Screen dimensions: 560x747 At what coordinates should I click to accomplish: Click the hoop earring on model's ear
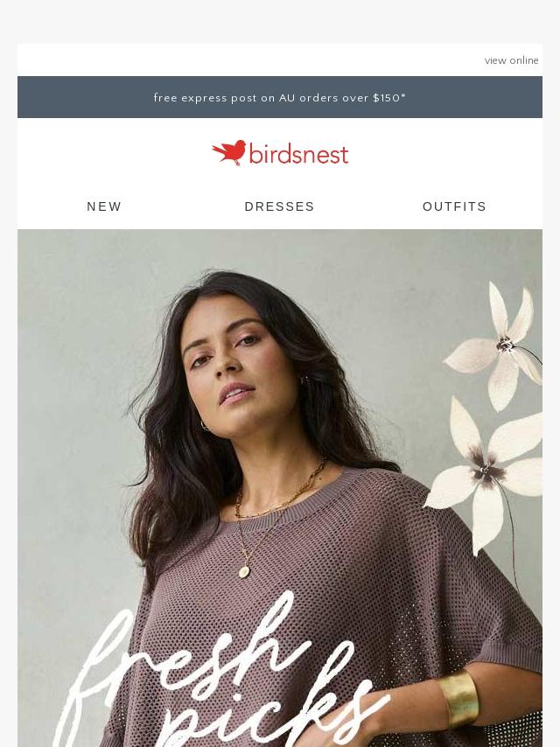point(205,425)
